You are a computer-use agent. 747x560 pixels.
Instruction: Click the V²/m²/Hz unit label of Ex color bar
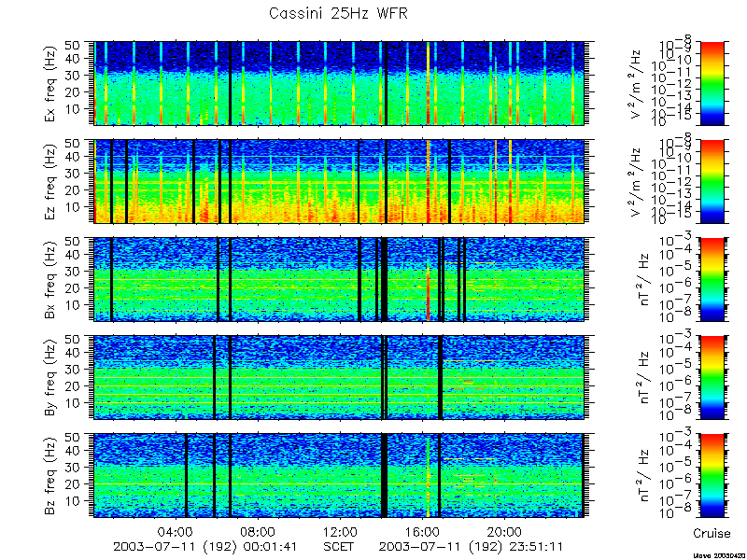click(x=638, y=83)
